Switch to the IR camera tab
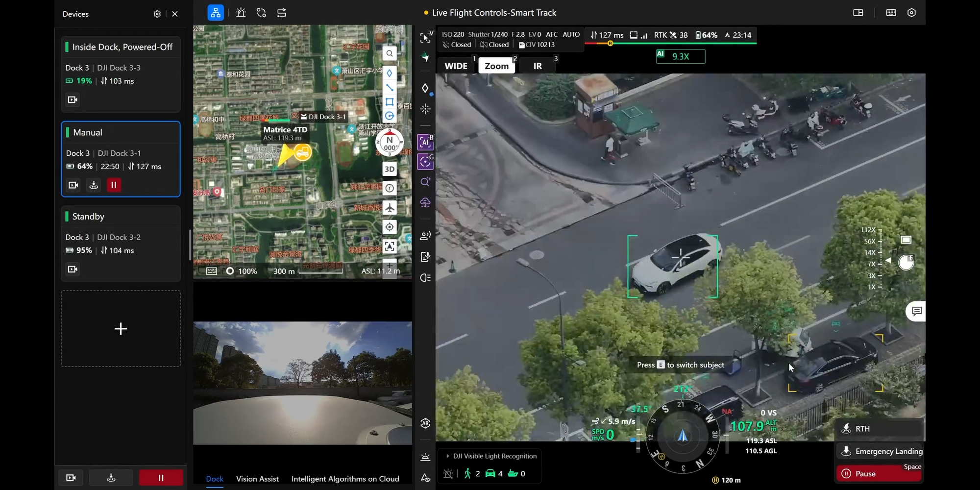Screen dimensions: 980x490 click(538, 66)
